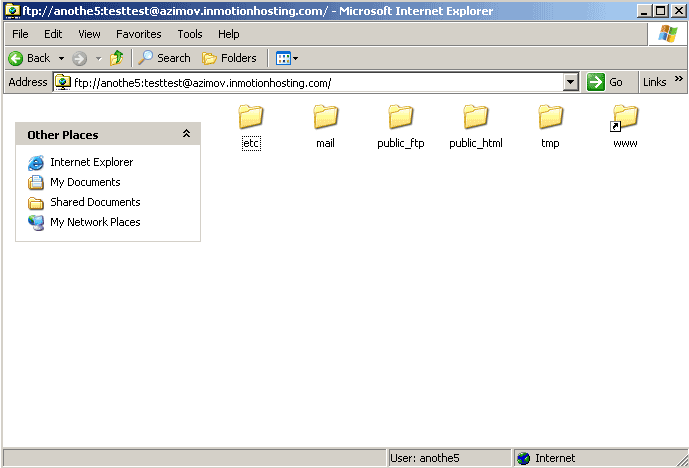Open the Search toolbar tool
Viewport: 689px width, 468px height.
coord(165,58)
